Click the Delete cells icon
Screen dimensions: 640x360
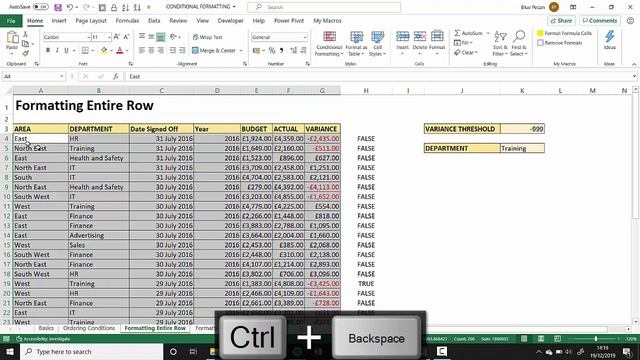click(x=420, y=37)
